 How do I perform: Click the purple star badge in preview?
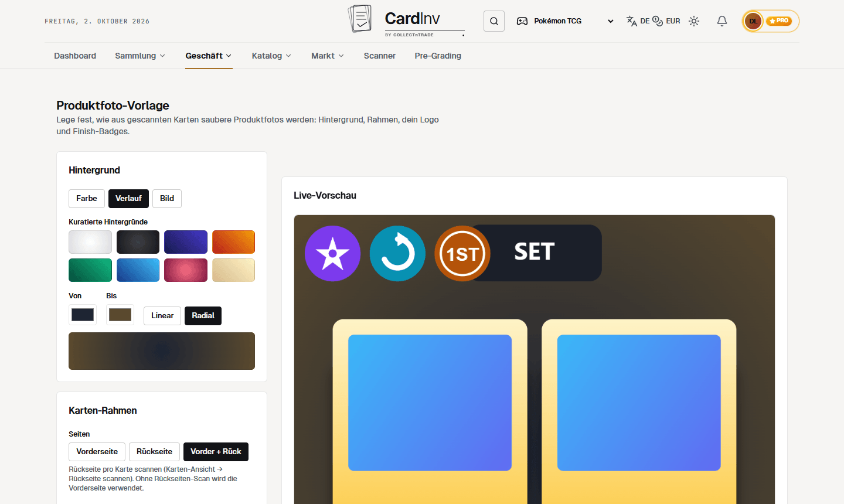pyautogui.click(x=332, y=253)
